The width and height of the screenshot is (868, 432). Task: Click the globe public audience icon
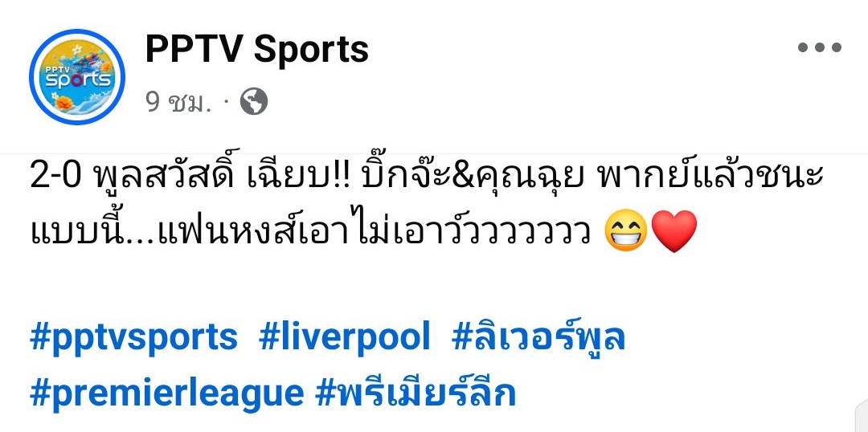click(254, 102)
